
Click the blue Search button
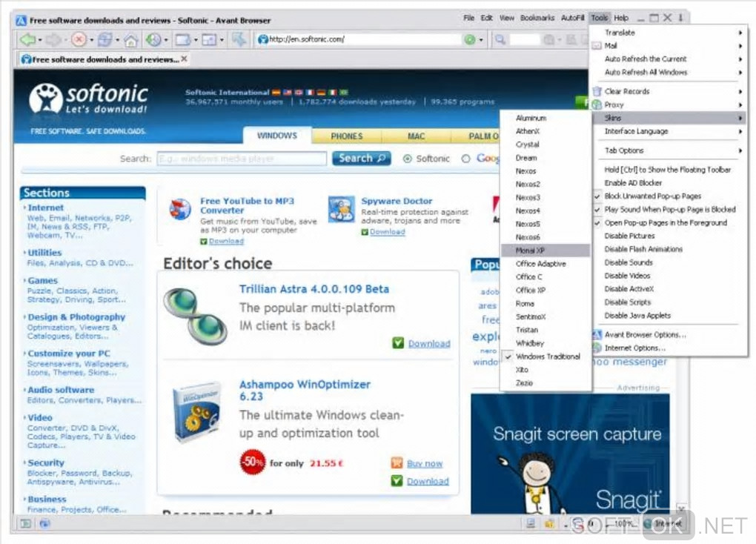point(362,158)
